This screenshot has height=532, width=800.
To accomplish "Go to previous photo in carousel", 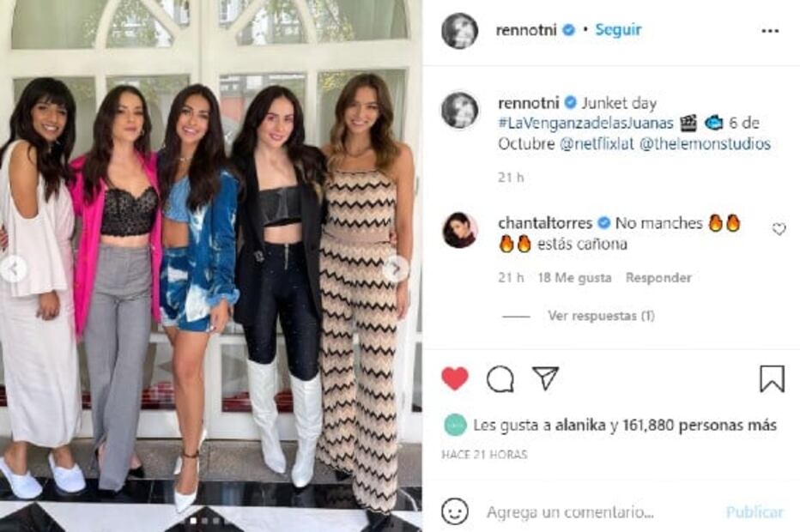I will 14,268.
